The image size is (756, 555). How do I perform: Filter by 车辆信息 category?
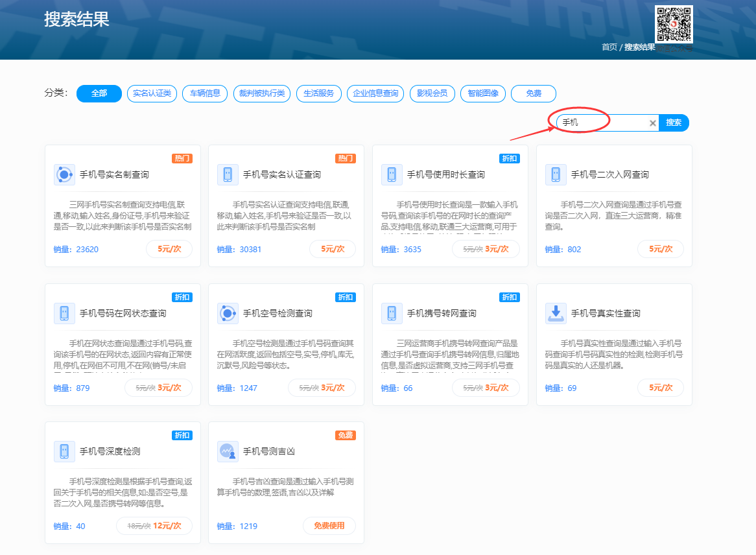pos(205,93)
